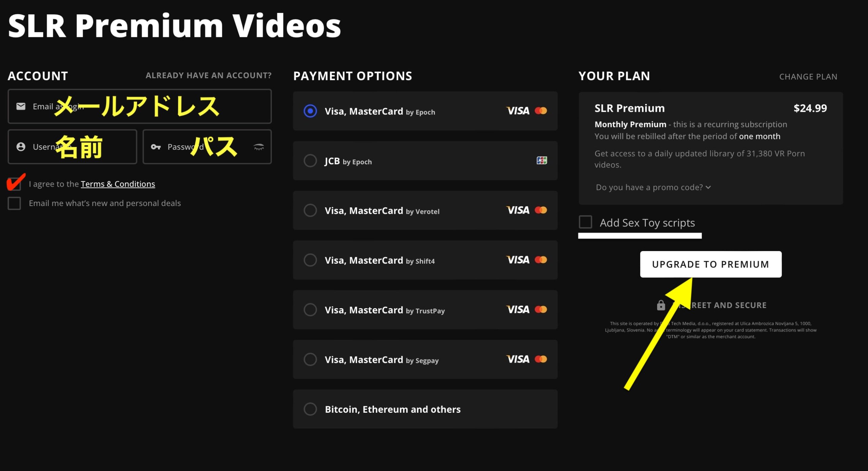Click the key icon in password field
This screenshot has height=471, width=868.
156,147
